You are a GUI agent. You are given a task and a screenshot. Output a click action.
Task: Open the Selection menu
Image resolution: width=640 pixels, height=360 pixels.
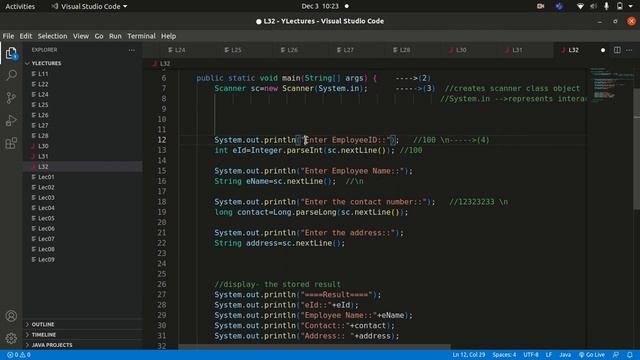point(52,36)
